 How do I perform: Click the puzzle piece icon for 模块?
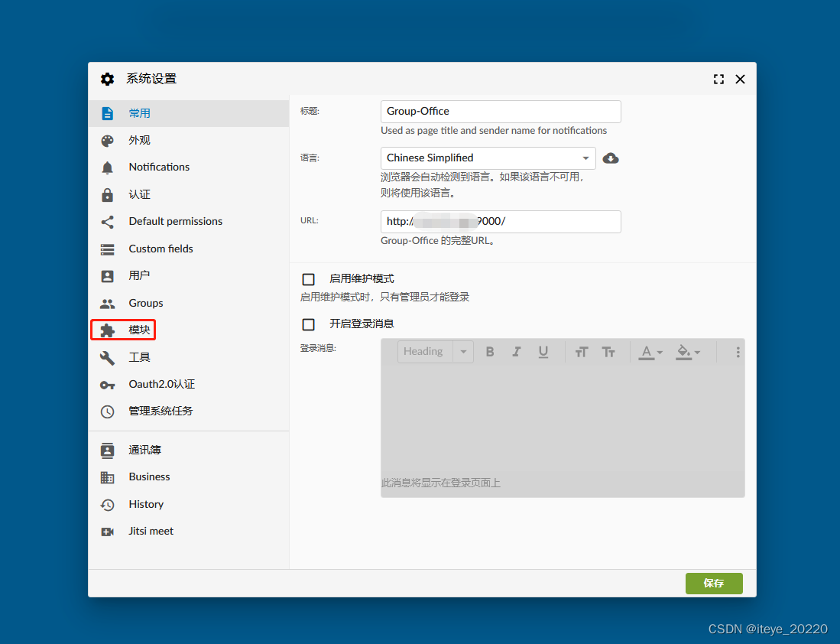[107, 330]
